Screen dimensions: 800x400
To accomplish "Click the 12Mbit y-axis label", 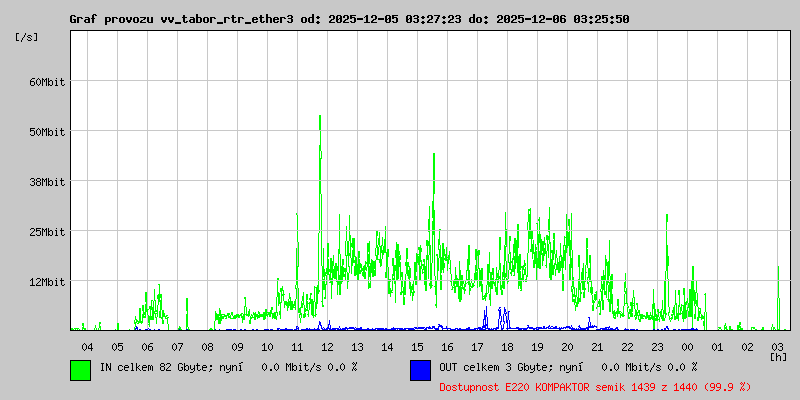I will point(46,282).
